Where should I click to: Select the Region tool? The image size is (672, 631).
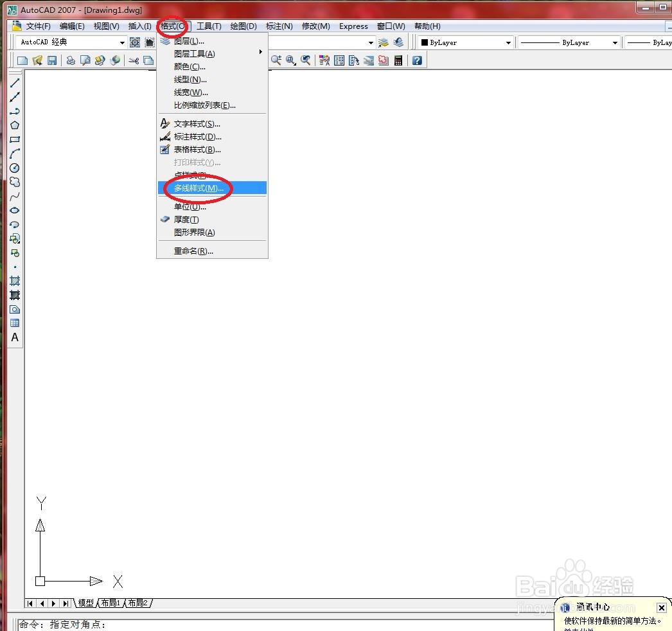click(x=15, y=309)
